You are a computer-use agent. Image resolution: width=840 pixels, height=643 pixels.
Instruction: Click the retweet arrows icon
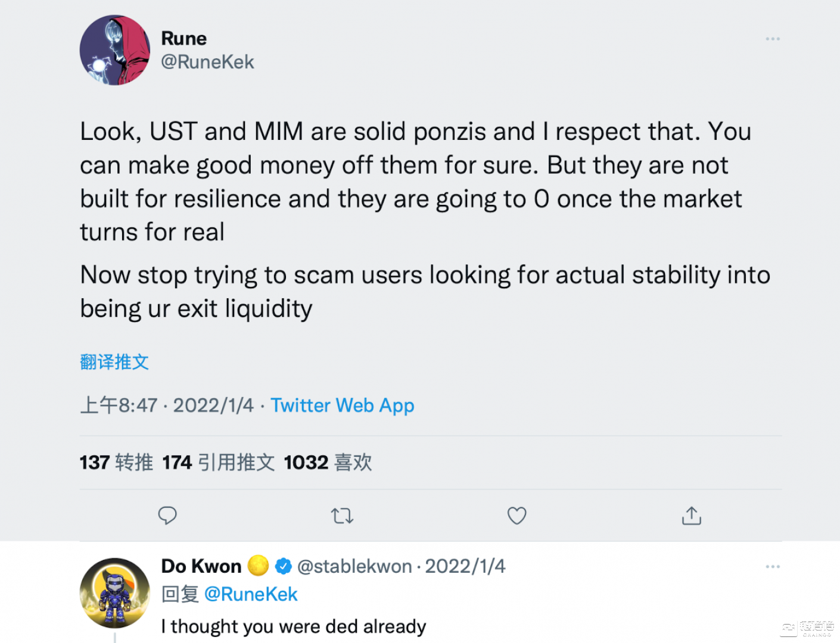click(342, 516)
